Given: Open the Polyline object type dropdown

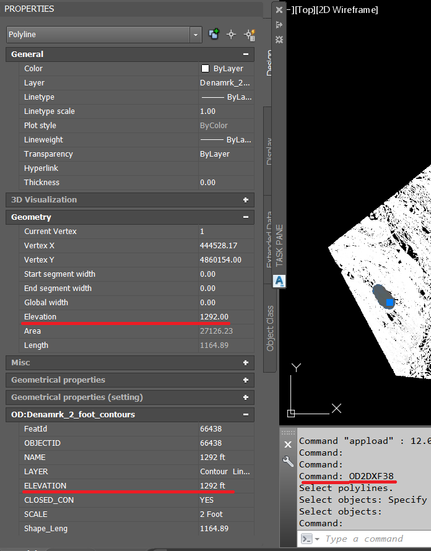Looking at the screenshot, I should click(x=196, y=35).
